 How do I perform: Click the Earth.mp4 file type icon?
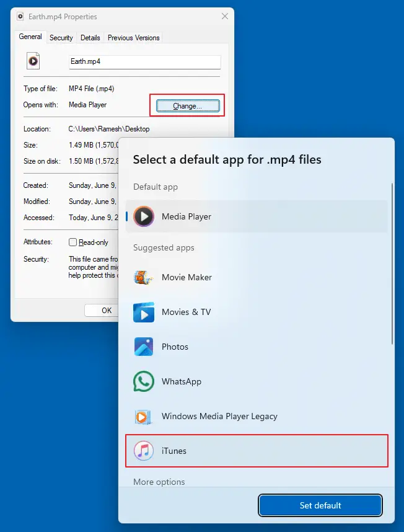(33, 61)
